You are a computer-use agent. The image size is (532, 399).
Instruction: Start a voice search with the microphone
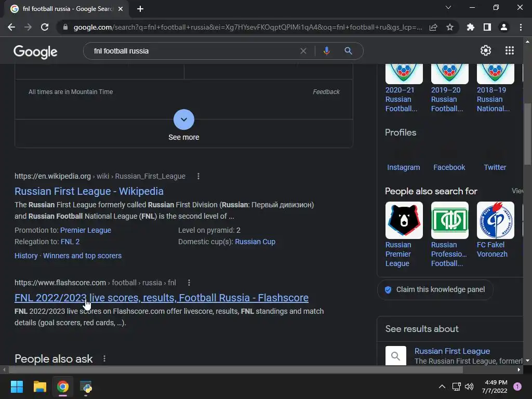(326, 51)
